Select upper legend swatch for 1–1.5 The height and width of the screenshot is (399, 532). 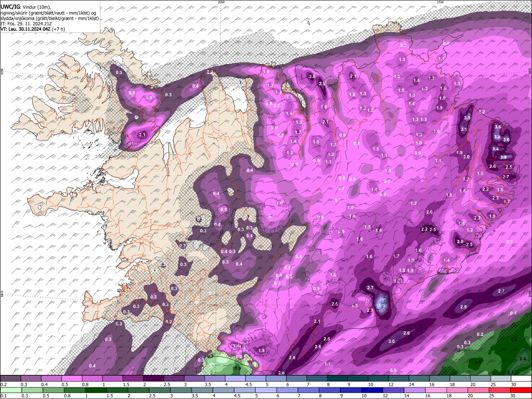(112, 379)
